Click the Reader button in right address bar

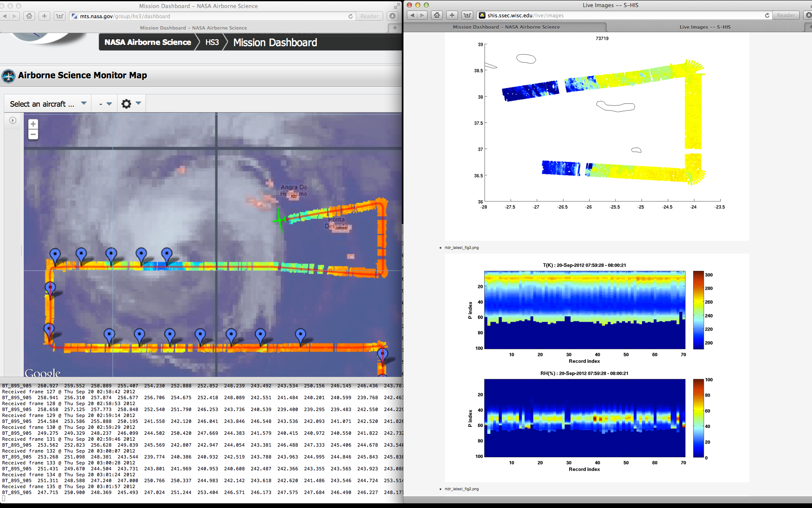[x=786, y=15]
